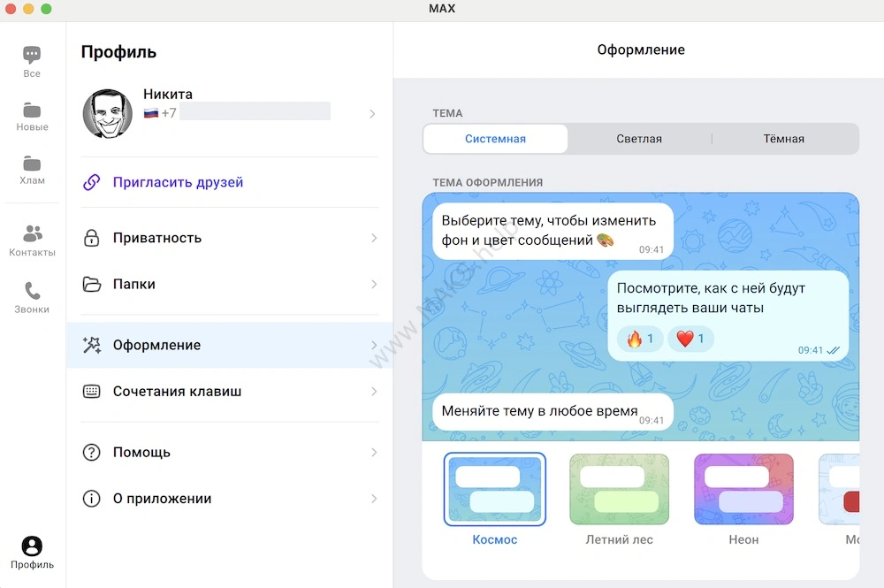Click the padlock icon next to Приватность
This screenshot has width=884, height=588.
click(x=91, y=238)
